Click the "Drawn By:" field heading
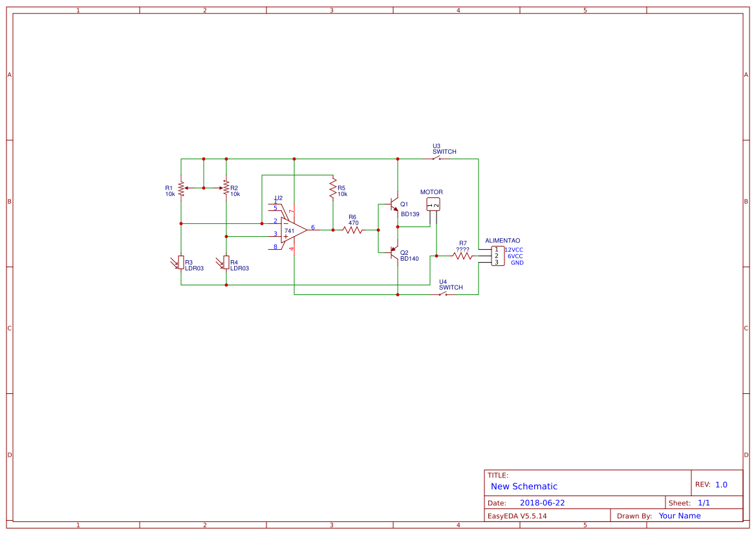The height and width of the screenshot is (535, 756). click(x=634, y=516)
